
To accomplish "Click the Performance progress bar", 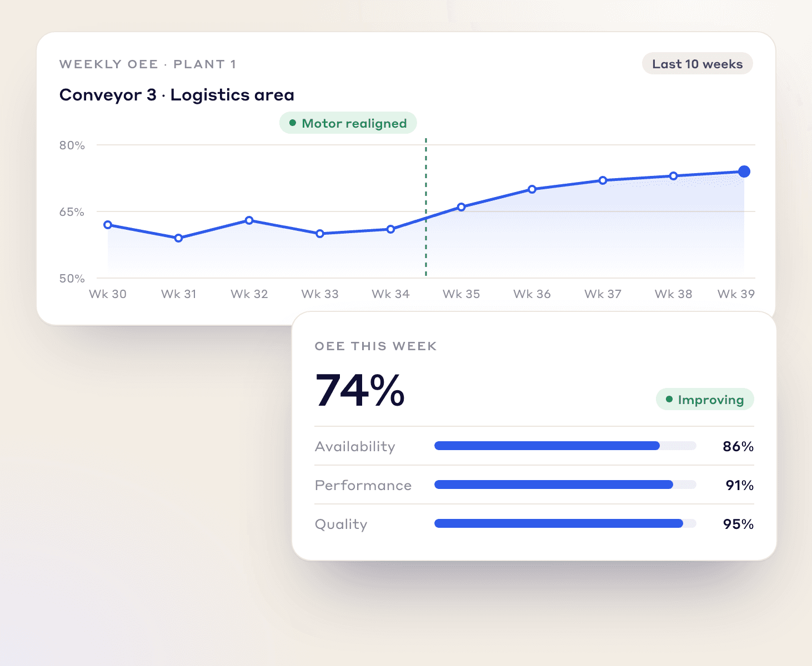I will (565, 485).
